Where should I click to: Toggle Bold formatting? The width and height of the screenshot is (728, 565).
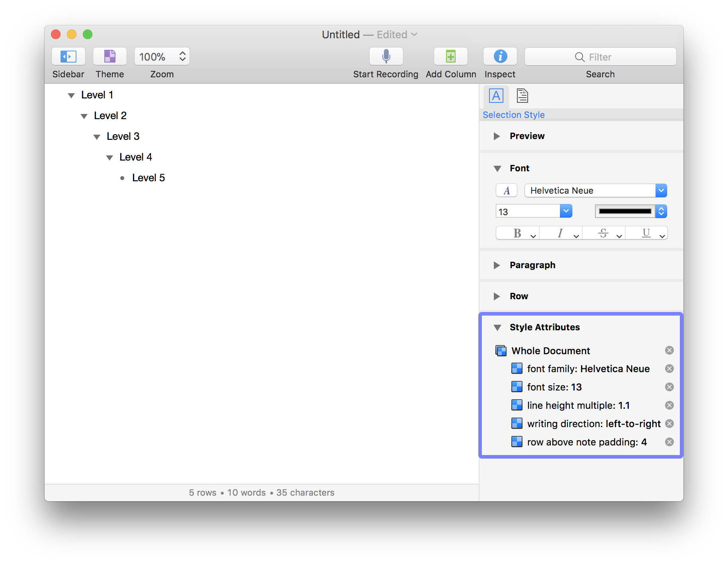pos(518,233)
